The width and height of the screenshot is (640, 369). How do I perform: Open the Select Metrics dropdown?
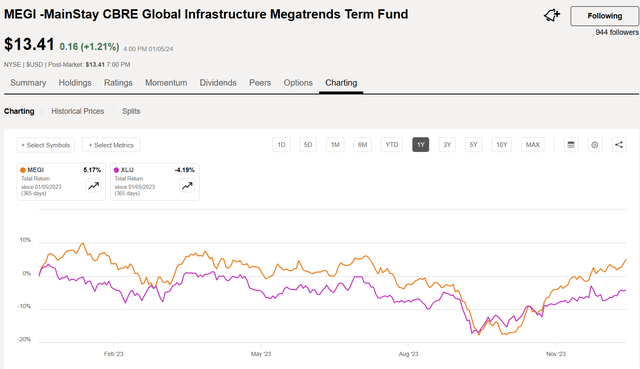click(x=111, y=145)
